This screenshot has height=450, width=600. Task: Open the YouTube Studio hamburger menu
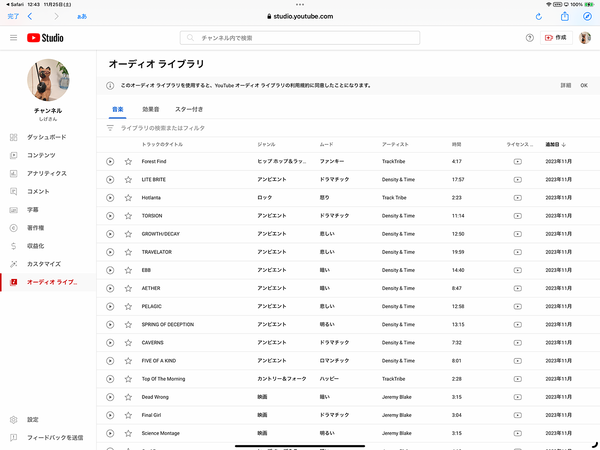tap(14, 38)
